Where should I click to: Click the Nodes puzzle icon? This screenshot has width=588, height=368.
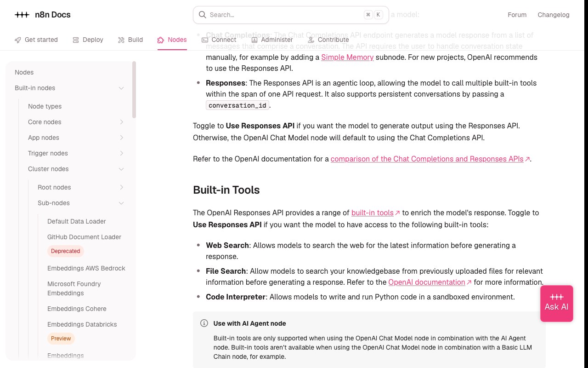[161, 40]
